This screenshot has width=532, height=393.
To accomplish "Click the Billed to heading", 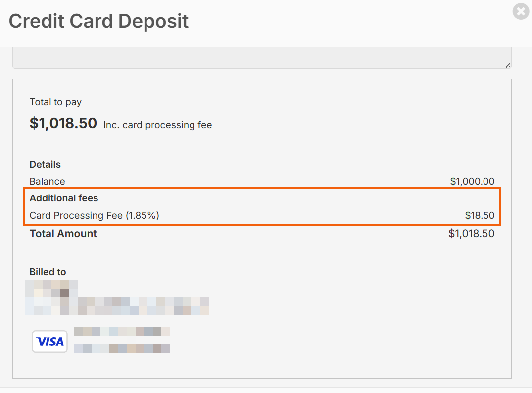I will coord(48,272).
